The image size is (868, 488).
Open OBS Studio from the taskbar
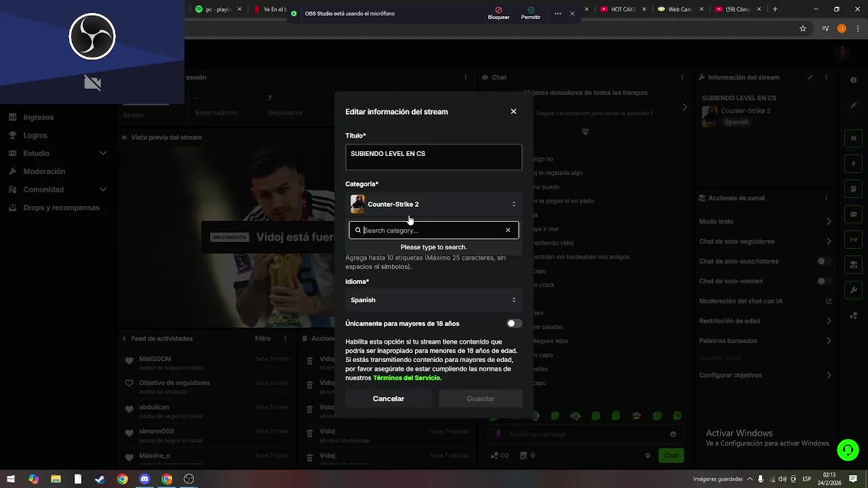189,479
